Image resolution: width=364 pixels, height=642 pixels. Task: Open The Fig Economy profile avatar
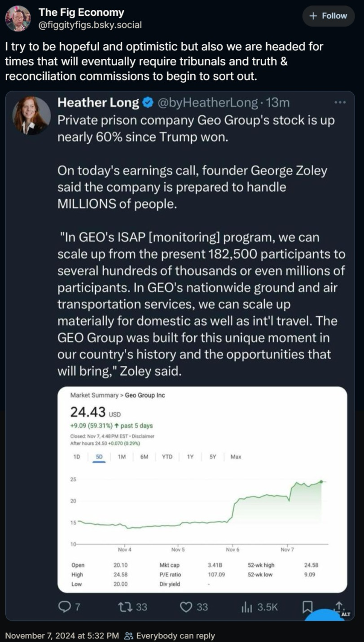(x=18, y=18)
